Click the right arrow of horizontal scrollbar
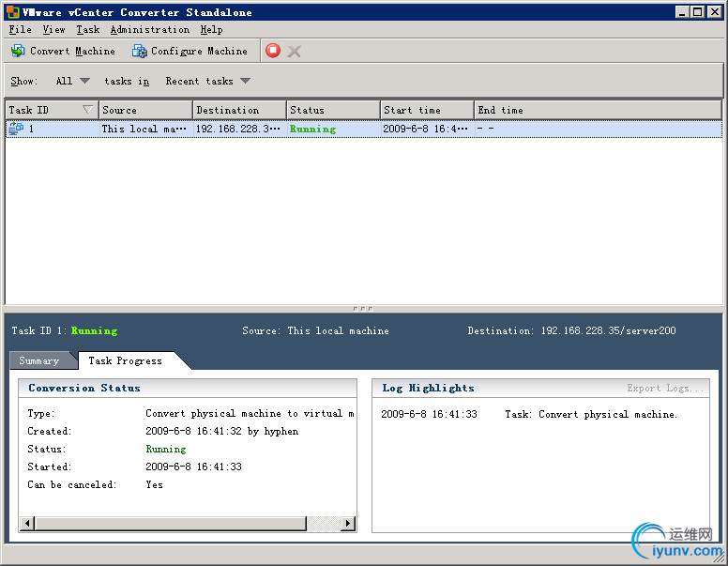The image size is (728, 566). [348, 523]
